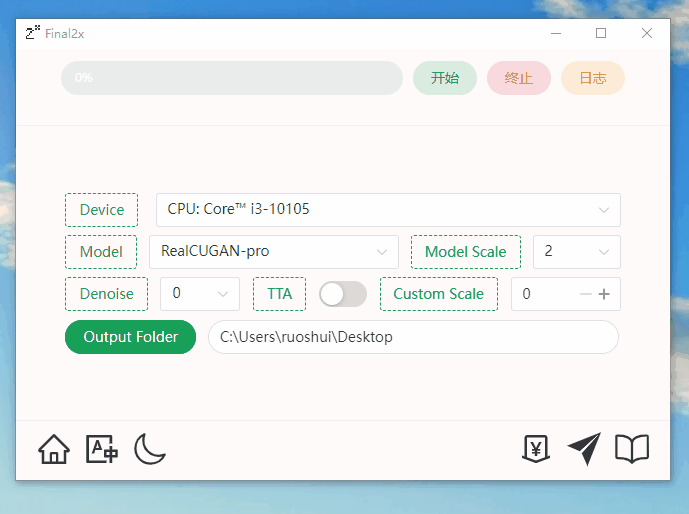The height and width of the screenshot is (514, 689).
Task: Click the paper plane icon
Action: (x=584, y=449)
